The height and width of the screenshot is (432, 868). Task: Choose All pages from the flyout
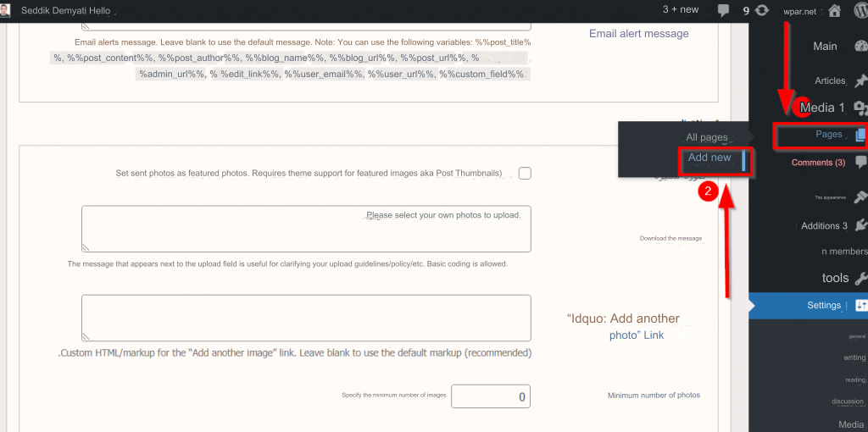pyautogui.click(x=707, y=137)
